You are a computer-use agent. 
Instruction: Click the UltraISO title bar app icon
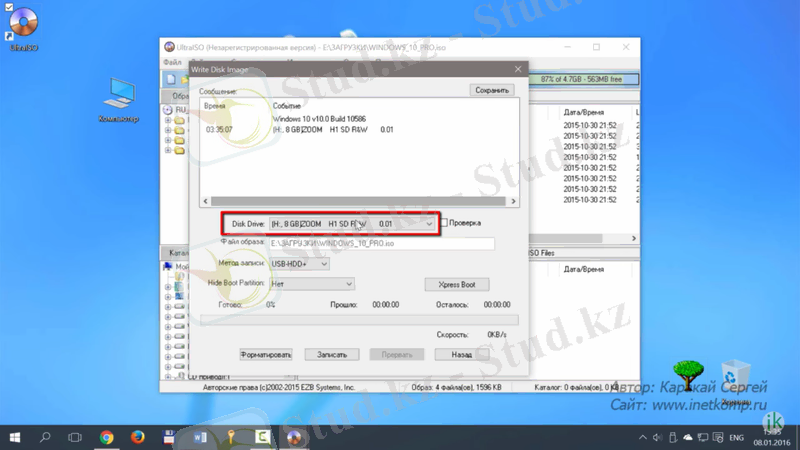coord(169,47)
